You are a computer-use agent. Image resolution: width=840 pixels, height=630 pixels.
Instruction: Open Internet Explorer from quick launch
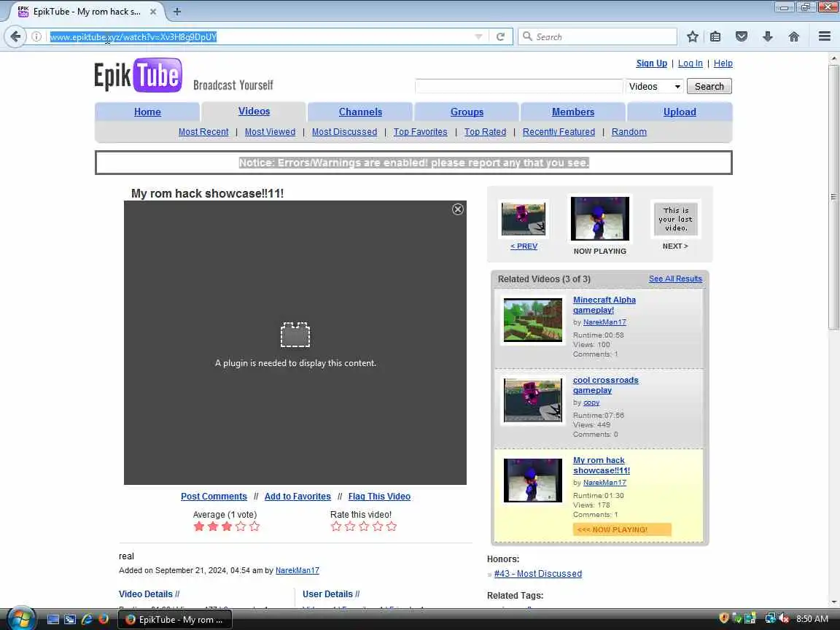point(87,619)
